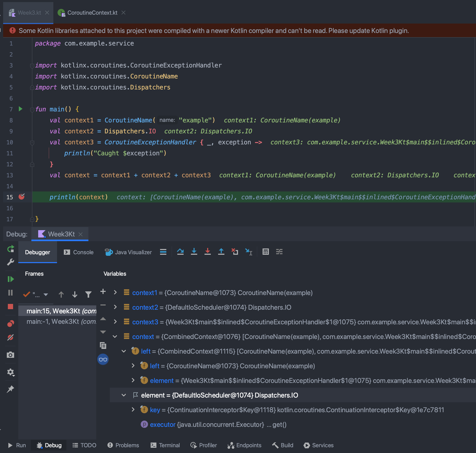Screen dimensions: 476x453
Task: Expand context2 variable
Action: click(115, 307)
